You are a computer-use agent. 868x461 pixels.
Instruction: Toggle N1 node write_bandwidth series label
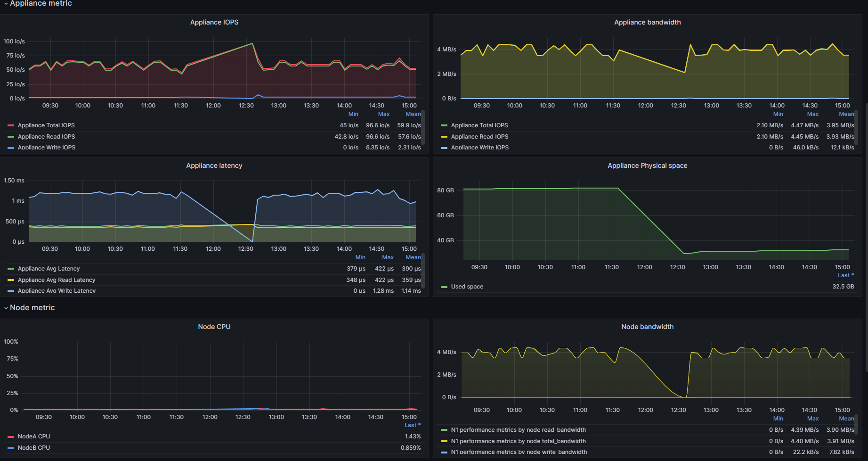tap(519, 452)
